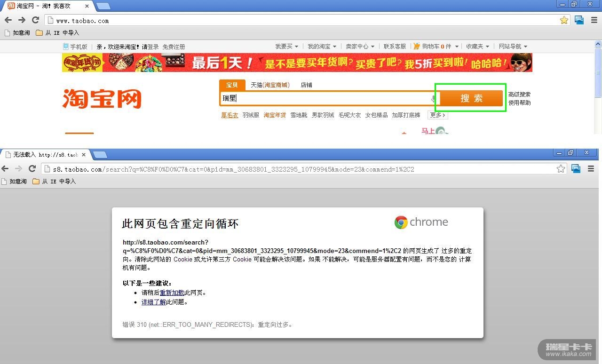The image size is (602, 364).
Task: Click the 此网页包含重定向循环 error heading
Action: [x=181, y=224]
